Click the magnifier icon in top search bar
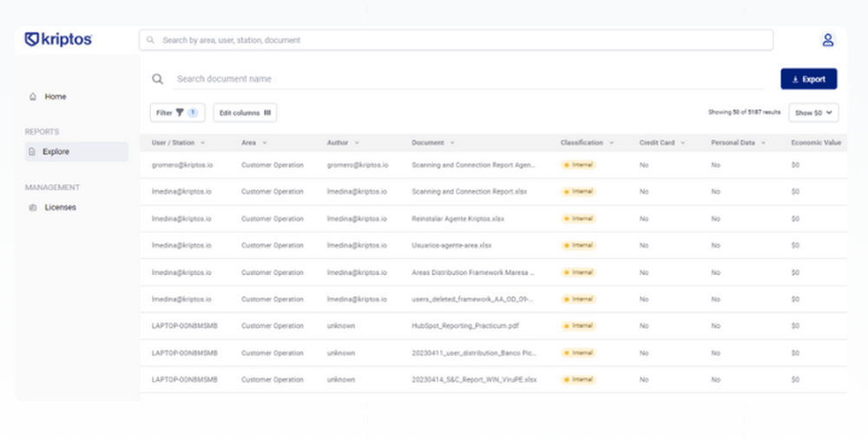 [x=150, y=40]
